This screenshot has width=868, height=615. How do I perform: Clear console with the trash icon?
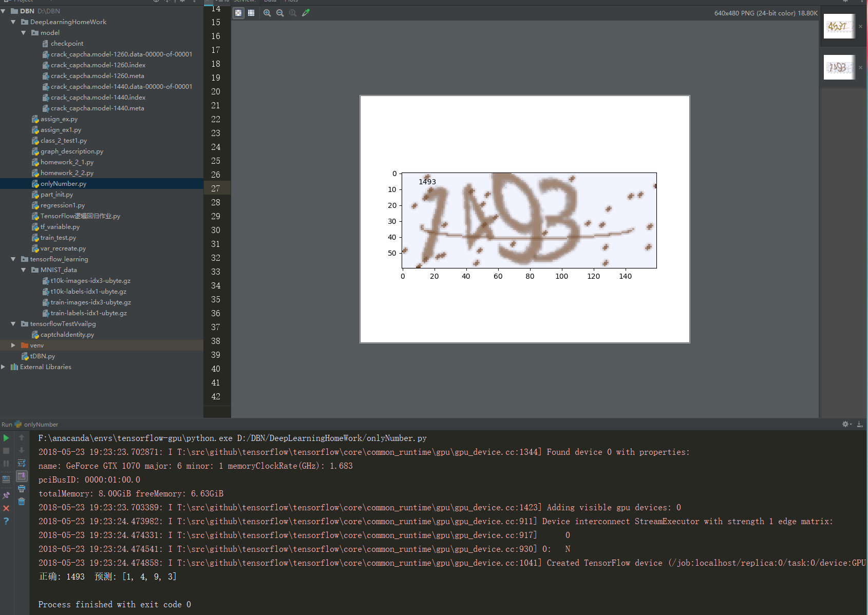(22, 502)
